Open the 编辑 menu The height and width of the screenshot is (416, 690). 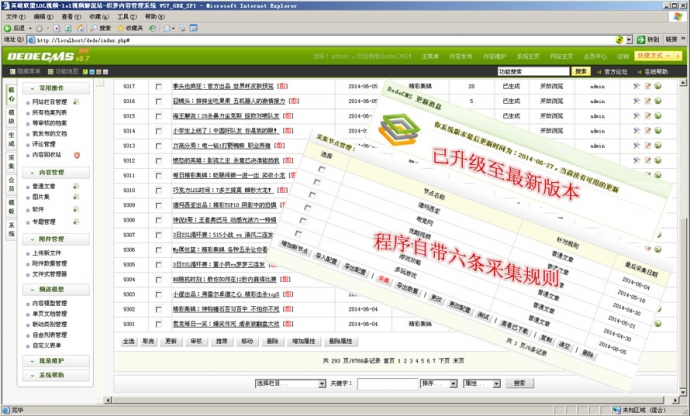(x=43, y=17)
